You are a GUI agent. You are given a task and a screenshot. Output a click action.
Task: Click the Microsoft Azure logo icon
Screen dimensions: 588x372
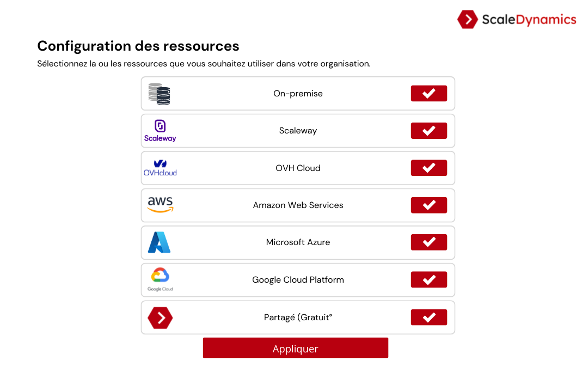pyautogui.click(x=160, y=242)
